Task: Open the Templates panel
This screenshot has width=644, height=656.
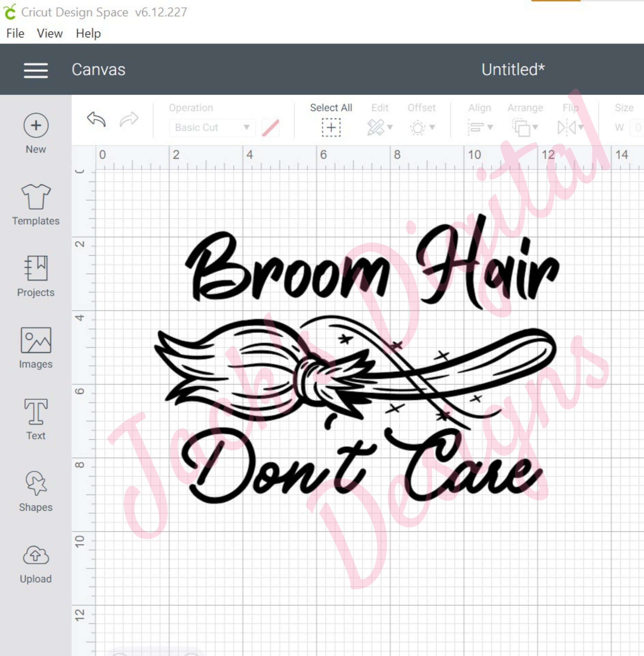Action: [x=35, y=200]
